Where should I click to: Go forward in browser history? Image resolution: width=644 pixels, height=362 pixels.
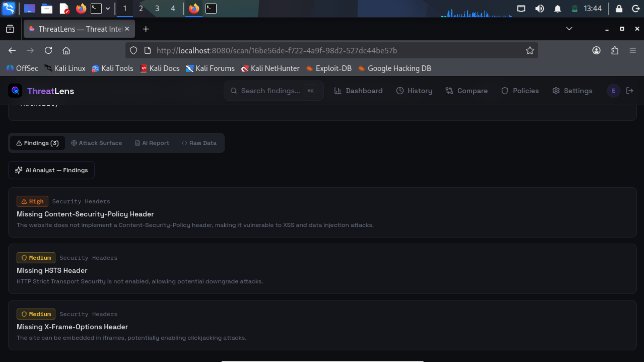[30, 50]
